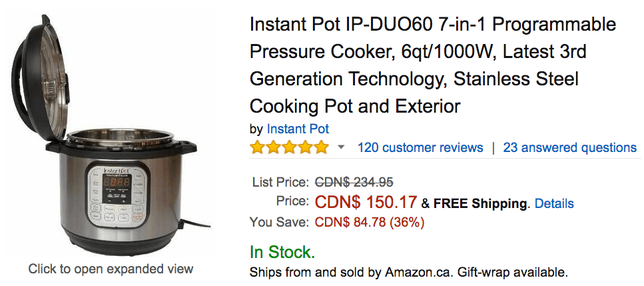Click the CDN$ 84.78 (36%) savings amount
The width and height of the screenshot is (644, 286).
369,222
